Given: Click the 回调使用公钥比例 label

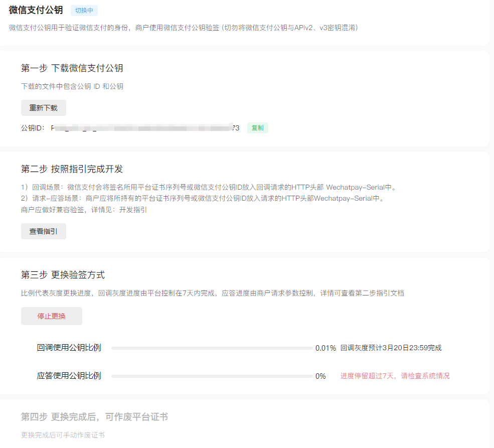Looking at the screenshot, I should (x=69, y=348).
